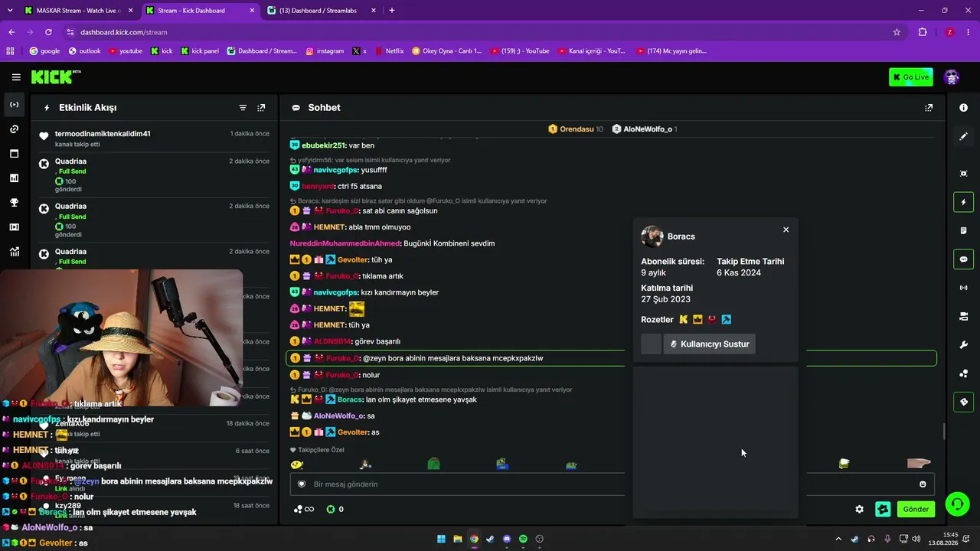
Task: Open the wrench tools icon in right sidebar
Action: click(964, 345)
